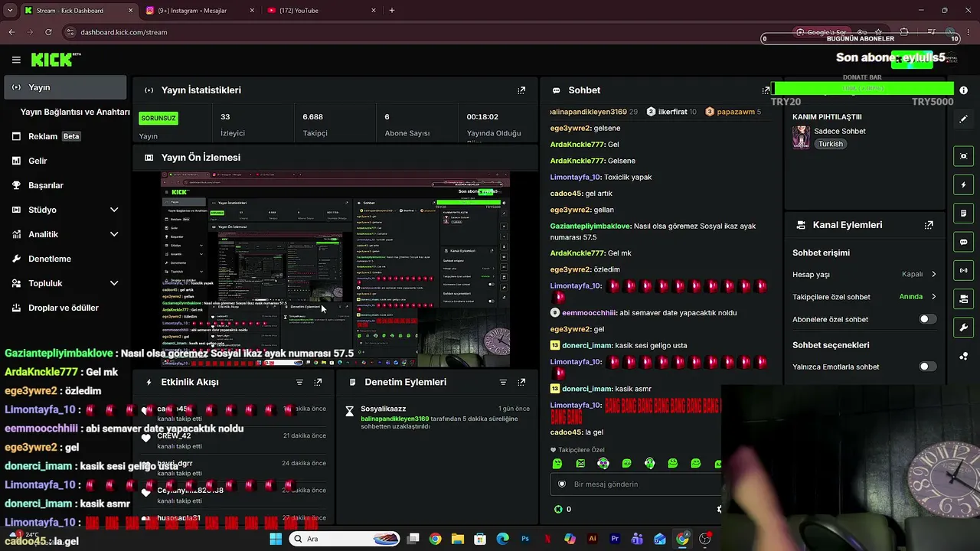Toggle Abonelere özel sohbet switch

click(927, 319)
